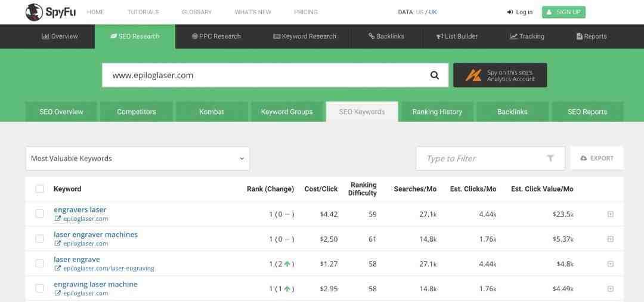Viewport: 644px width, 302px height.
Task: Expand details plus icon for engraving laser machine
Action: point(611,289)
